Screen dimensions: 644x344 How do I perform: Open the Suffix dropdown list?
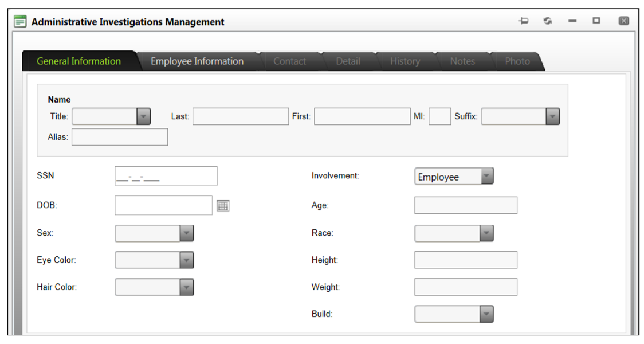pos(552,116)
